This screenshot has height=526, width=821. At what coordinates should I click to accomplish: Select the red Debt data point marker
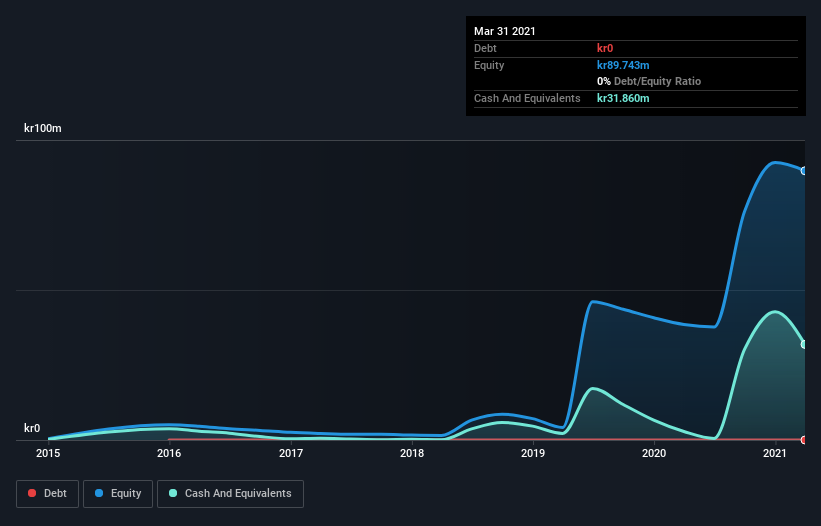coord(804,440)
